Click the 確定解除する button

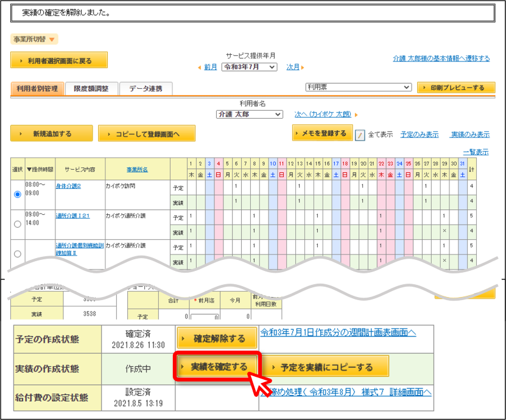[x=217, y=338]
